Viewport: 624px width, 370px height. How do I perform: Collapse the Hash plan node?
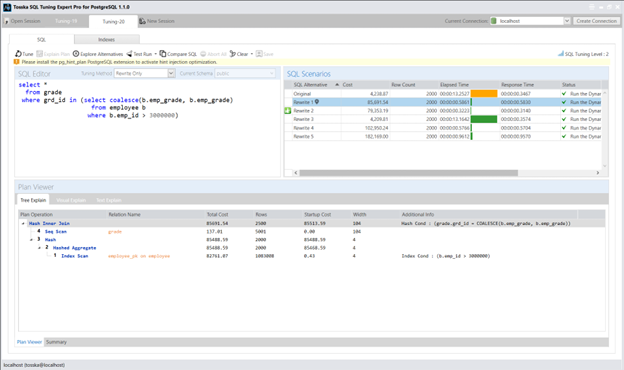[x=31, y=240]
